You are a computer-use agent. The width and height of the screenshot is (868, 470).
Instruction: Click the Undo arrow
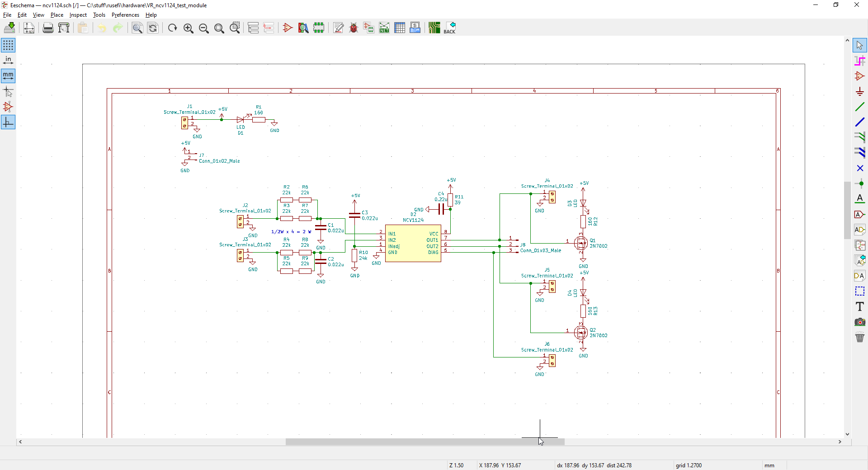click(x=102, y=28)
